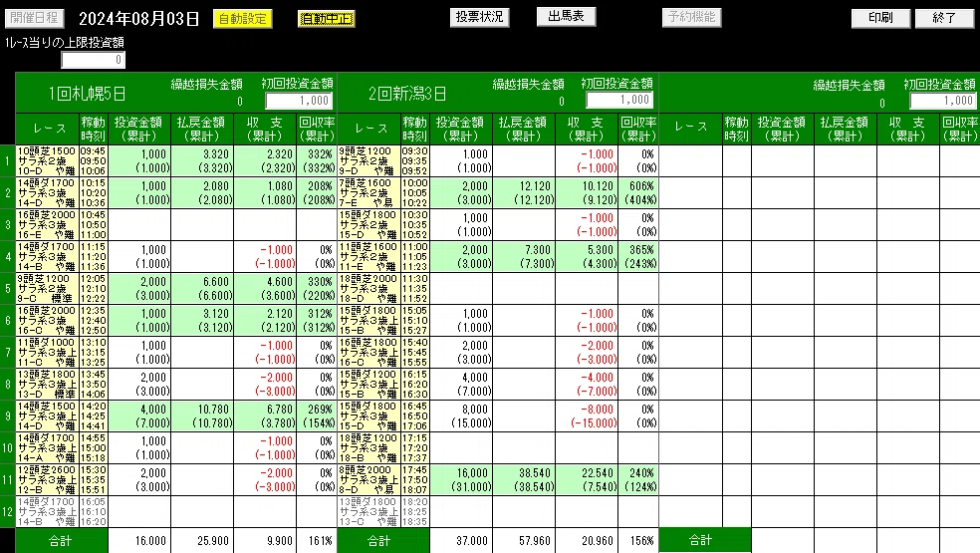Viewport: 980px width, 553px height.
Task: Click the 開催日程 button
Action: coord(35,18)
